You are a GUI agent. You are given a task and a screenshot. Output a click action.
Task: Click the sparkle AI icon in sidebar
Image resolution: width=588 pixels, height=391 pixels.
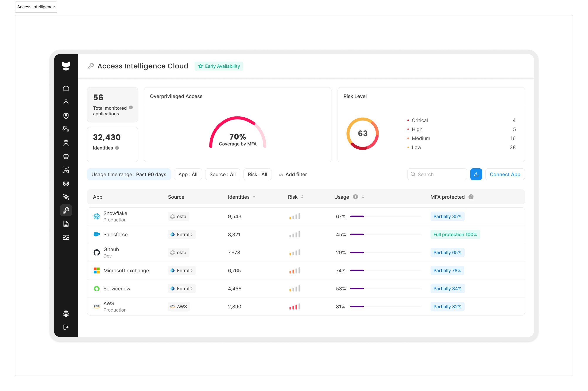point(66,197)
